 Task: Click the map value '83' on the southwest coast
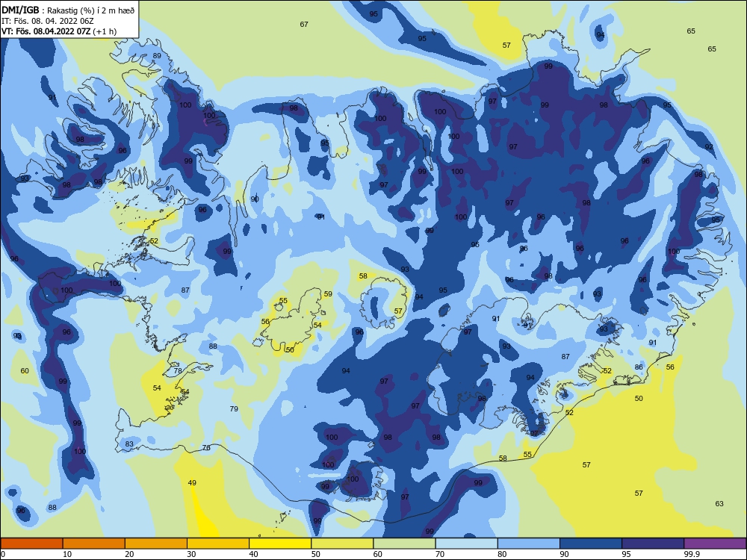(x=129, y=444)
